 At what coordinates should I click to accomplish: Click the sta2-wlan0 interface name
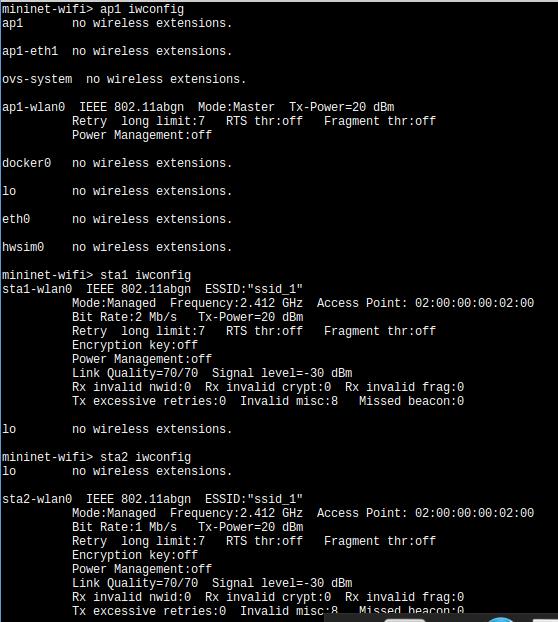(x=37, y=499)
